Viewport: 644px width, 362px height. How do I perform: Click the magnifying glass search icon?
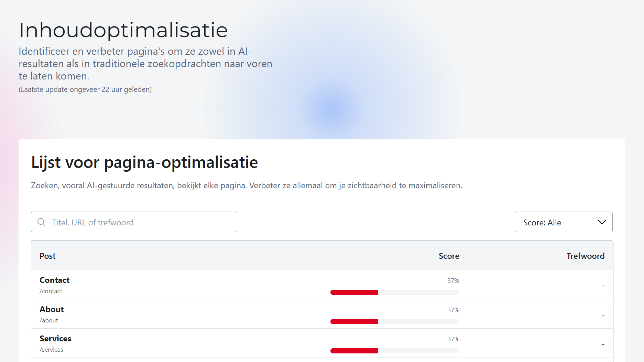coord(42,222)
